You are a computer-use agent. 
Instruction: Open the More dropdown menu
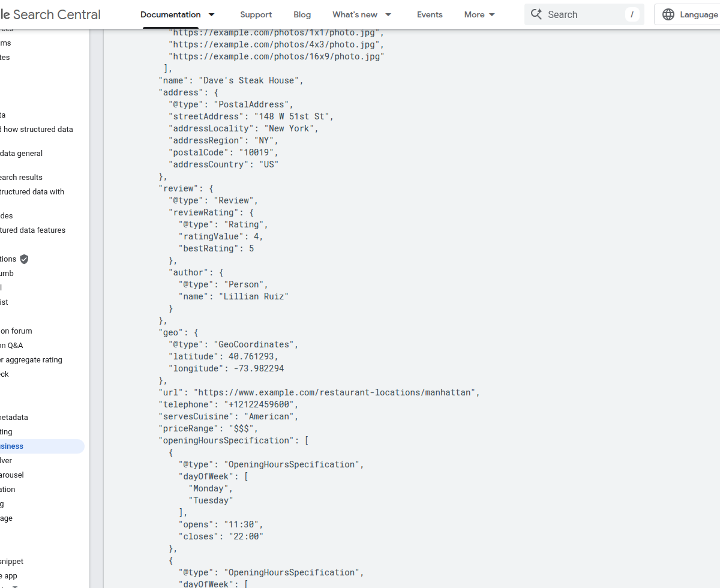pos(480,14)
